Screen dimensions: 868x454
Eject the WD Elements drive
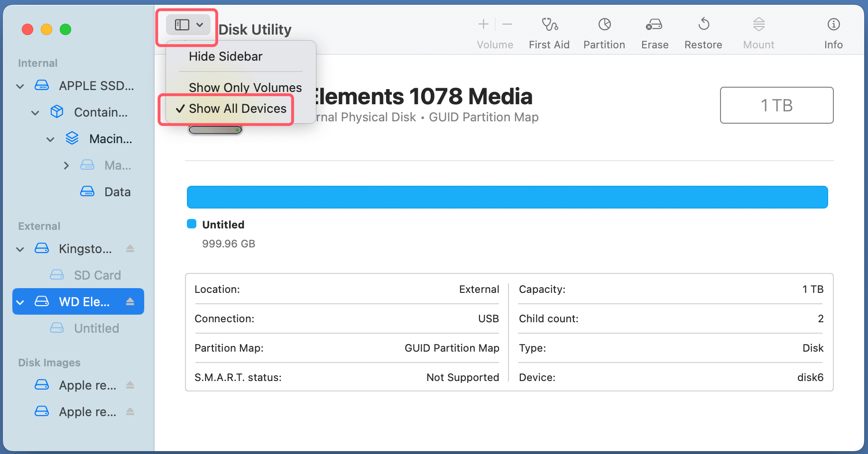coord(130,302)
